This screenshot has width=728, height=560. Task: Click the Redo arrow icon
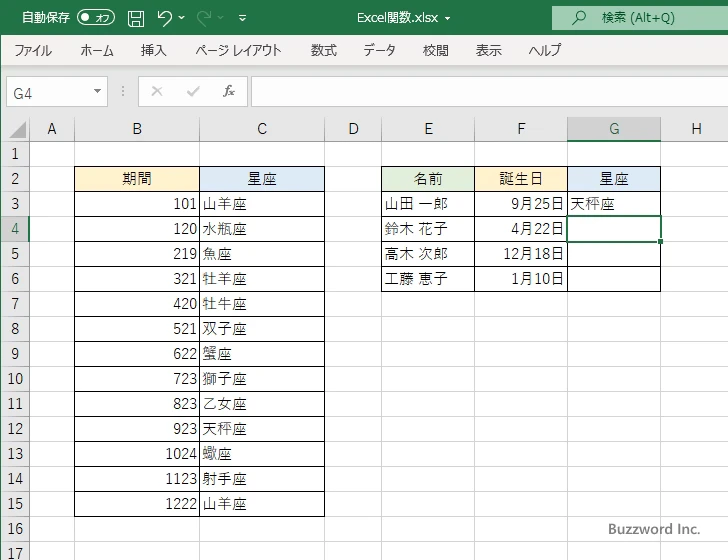coord(203,18)
